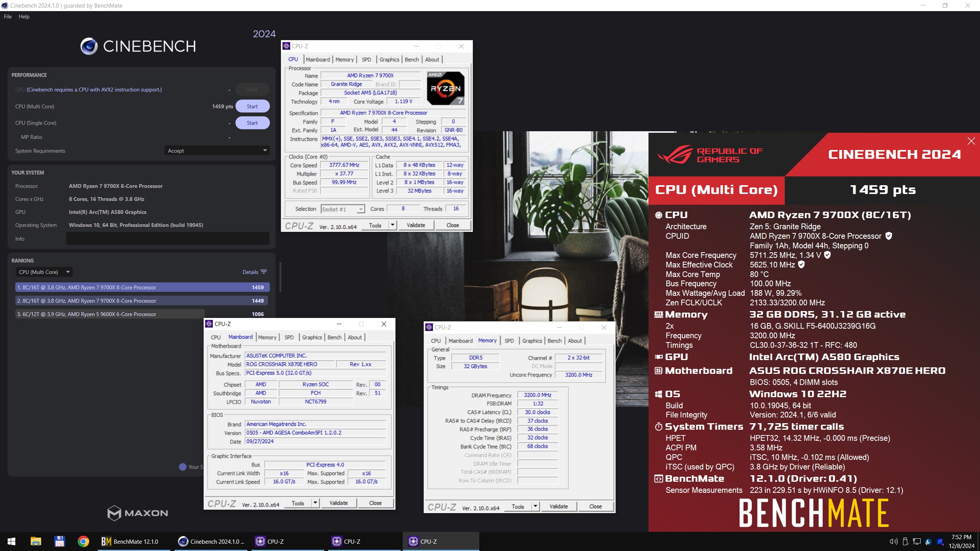
Task: Open Graphics tab in top CPU-Z window
Action: click(389, 59)
